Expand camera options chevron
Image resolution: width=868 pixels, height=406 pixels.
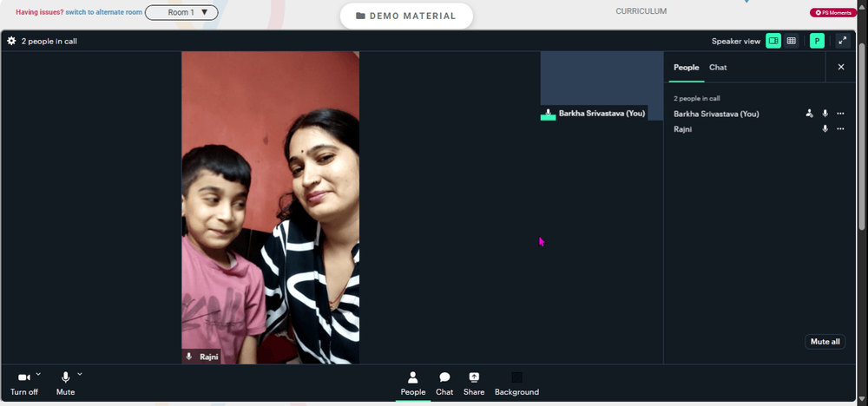click(38, 375)
